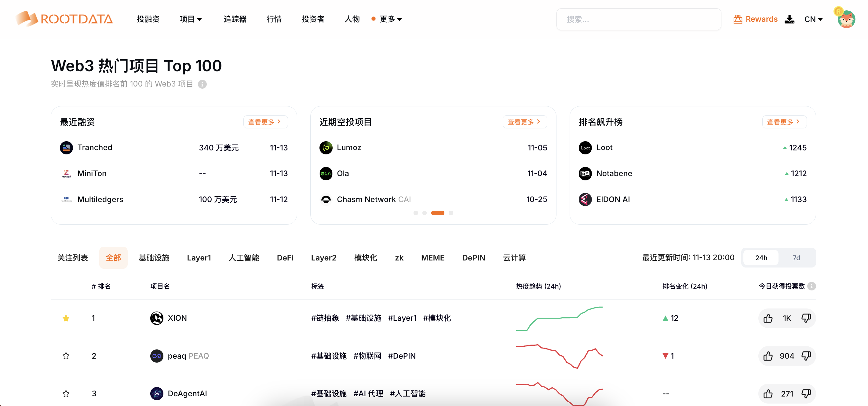Select the 人工智能 category tab

244,258
